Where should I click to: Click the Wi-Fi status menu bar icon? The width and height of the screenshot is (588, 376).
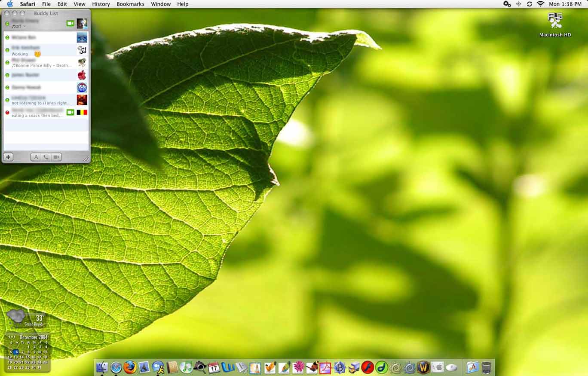[540, 4]
